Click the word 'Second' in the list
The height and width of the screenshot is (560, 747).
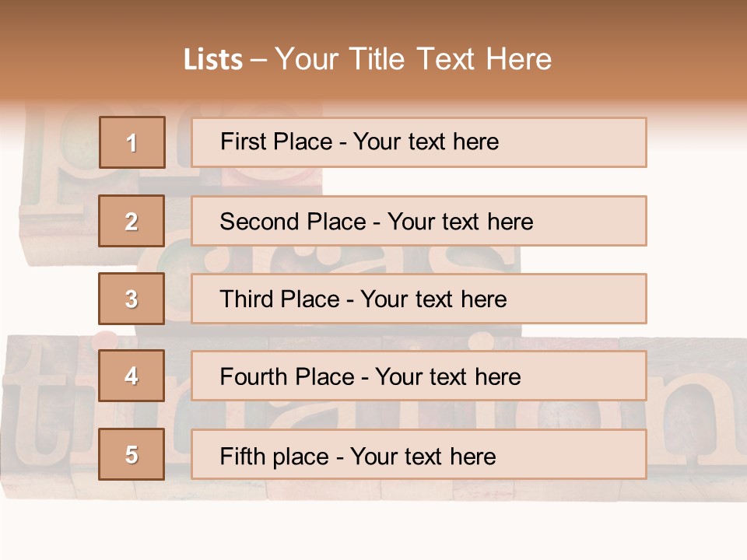click(261, 222)
